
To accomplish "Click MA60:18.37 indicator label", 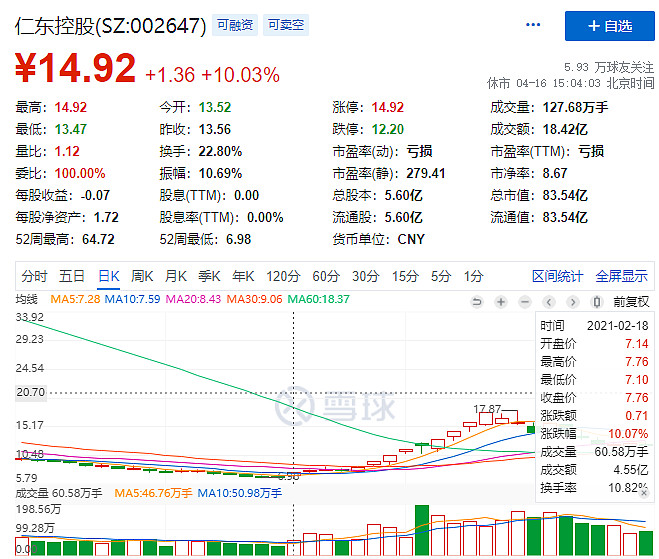I will pyautogui.click(x=318, y=299).
